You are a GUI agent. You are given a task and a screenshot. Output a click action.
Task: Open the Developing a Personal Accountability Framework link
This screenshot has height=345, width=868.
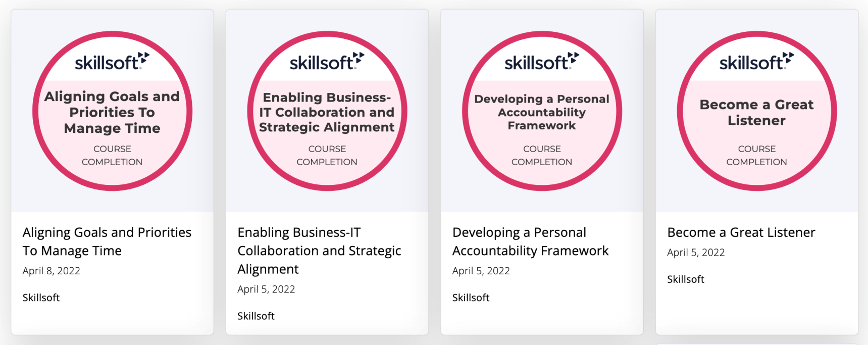coord(530,241)
